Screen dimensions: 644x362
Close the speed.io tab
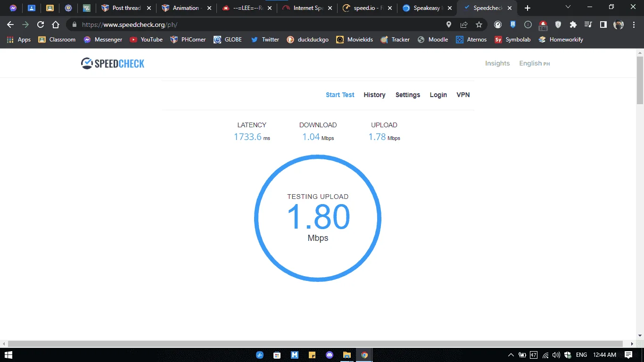tap(389, 8)
